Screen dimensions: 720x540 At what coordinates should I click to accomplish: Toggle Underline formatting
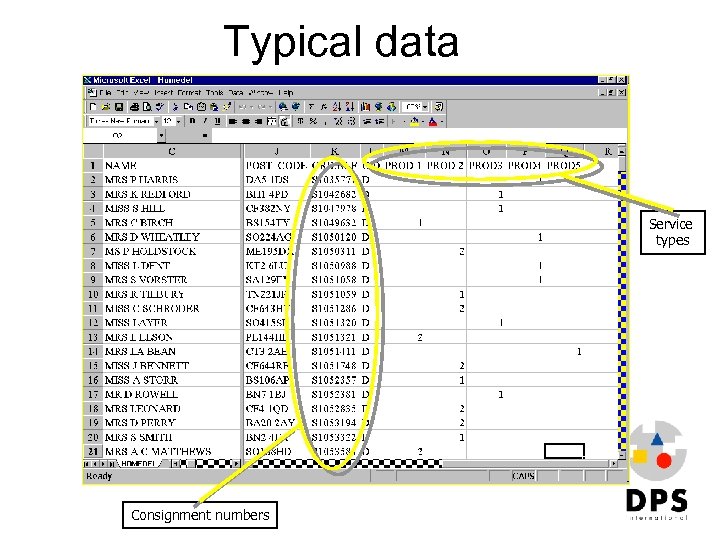point(217,121)
